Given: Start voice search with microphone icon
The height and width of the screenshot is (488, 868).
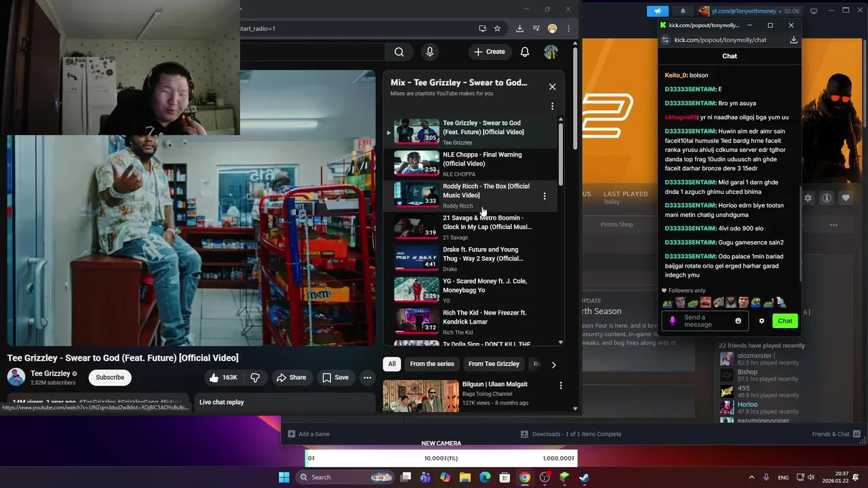Looking at the screenshot, I should pyautogui.click(x=429, y=52).
